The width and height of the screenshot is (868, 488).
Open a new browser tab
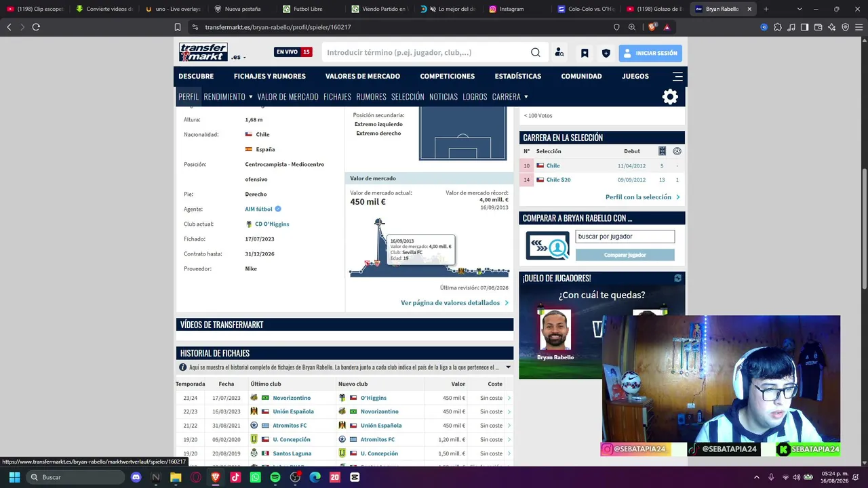[x=766, y=9]
